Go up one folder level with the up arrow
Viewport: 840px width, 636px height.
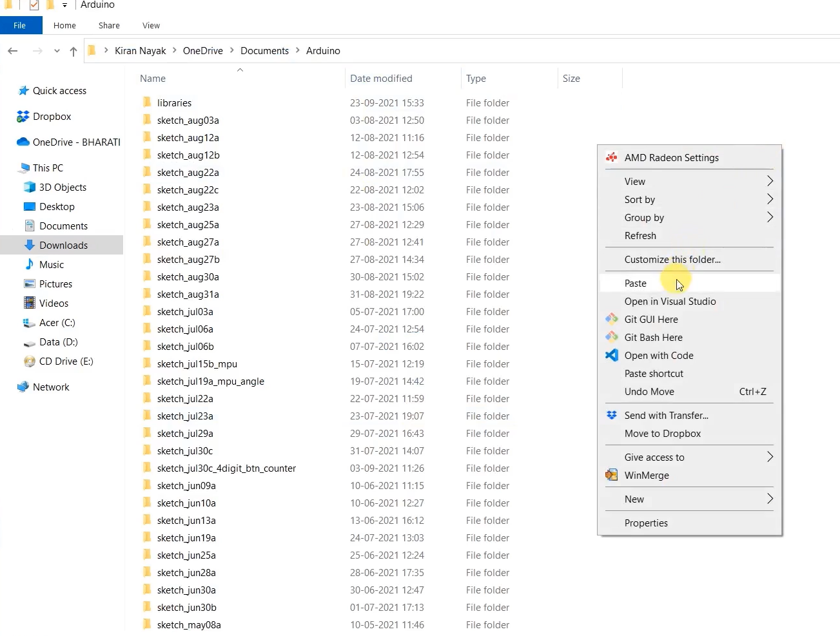73,52
